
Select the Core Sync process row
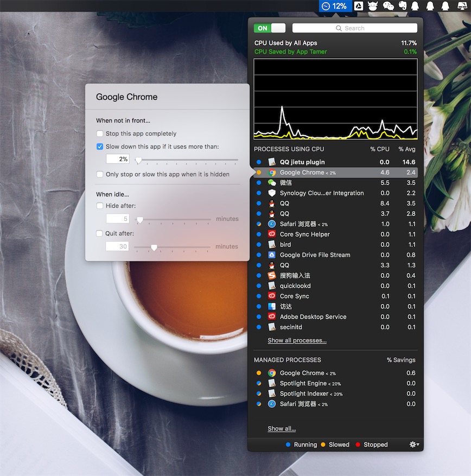(x=335, y=296)
